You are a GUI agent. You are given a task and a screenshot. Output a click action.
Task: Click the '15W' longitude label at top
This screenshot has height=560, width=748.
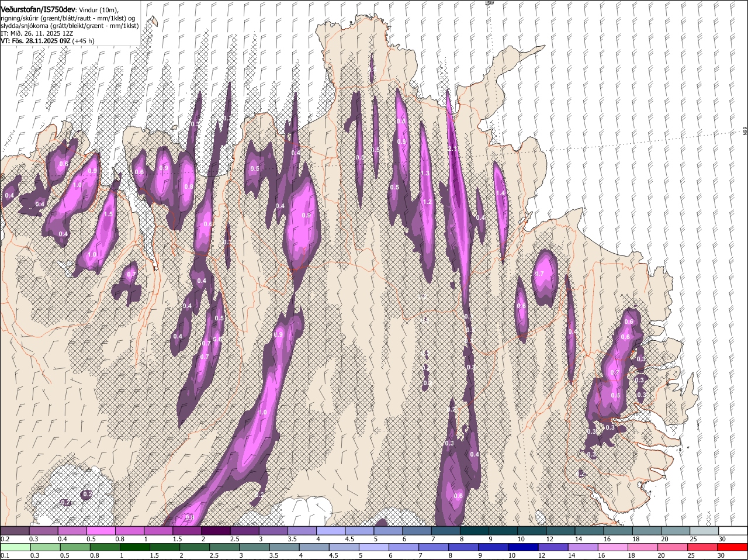[x=489, y=4]
